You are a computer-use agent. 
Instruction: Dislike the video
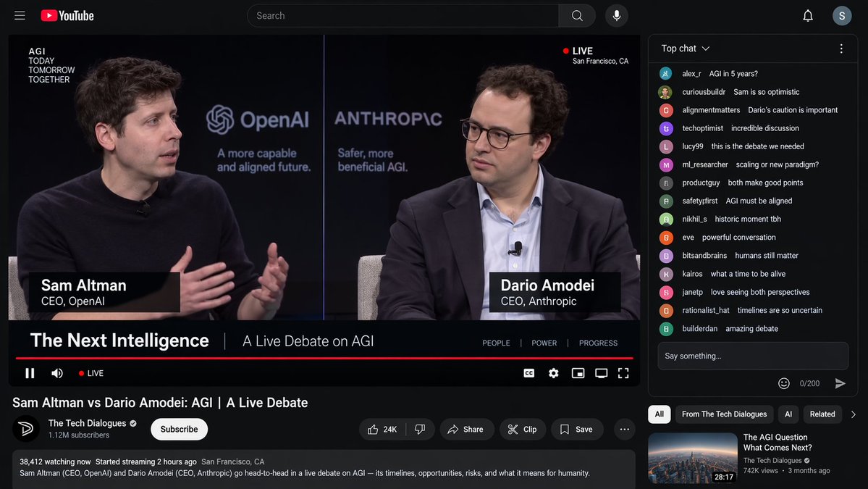tap(420, 429)
